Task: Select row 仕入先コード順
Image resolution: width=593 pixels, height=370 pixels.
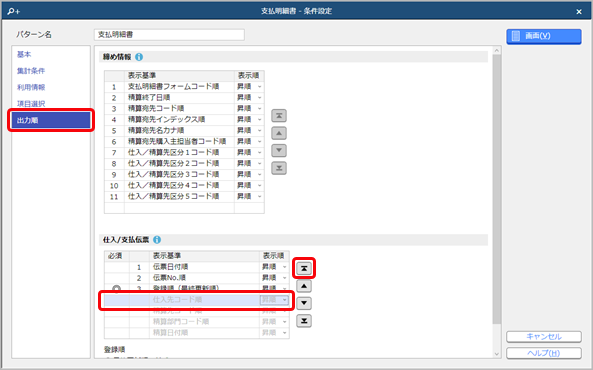Action: [197, 300]
